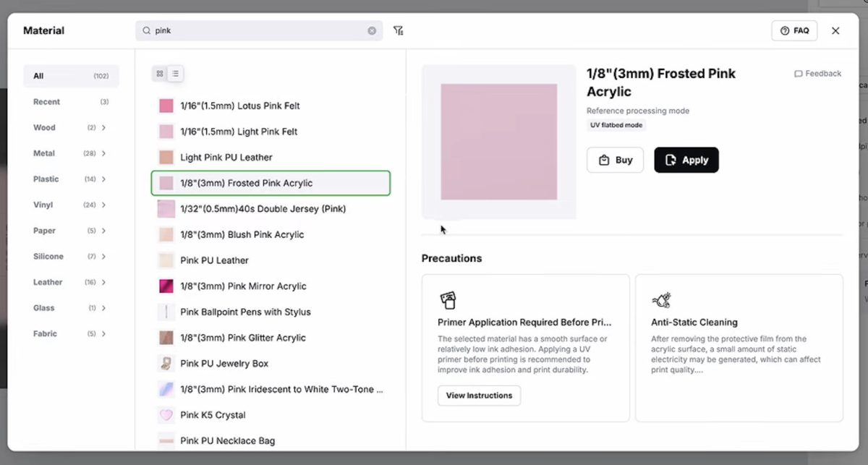This screenshot has width=868, height=465.
Task: Click the Blush Pink Acrylic thumbnail icon
Action: [166, 234]
